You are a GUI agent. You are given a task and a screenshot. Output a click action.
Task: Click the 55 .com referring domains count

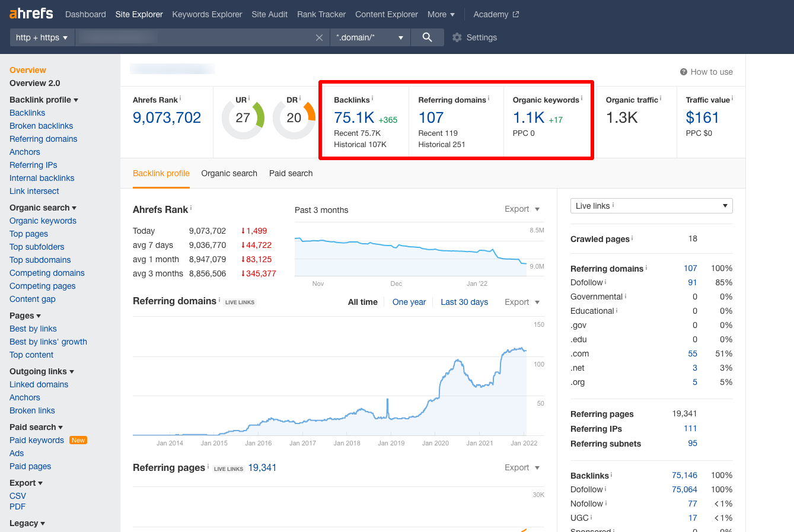[x=693, y=353]
